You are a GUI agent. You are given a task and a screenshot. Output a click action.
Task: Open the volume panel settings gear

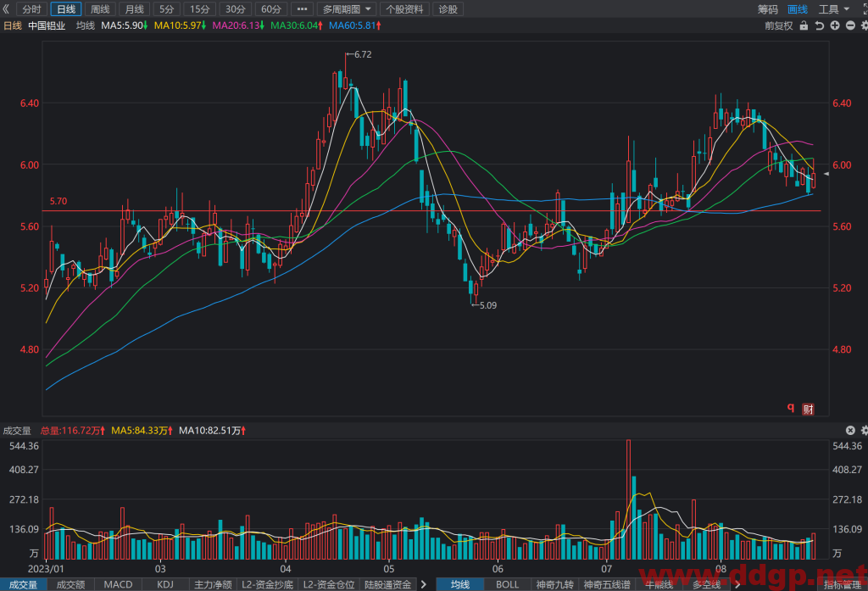pos(864,431)
